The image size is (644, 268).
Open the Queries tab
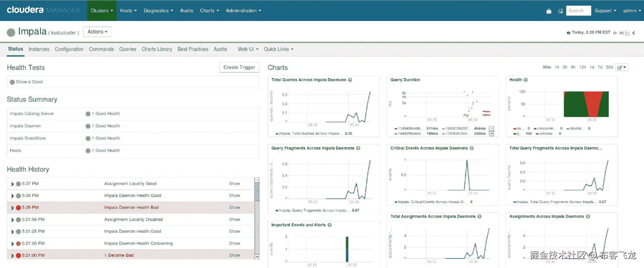tap(128, 49)
